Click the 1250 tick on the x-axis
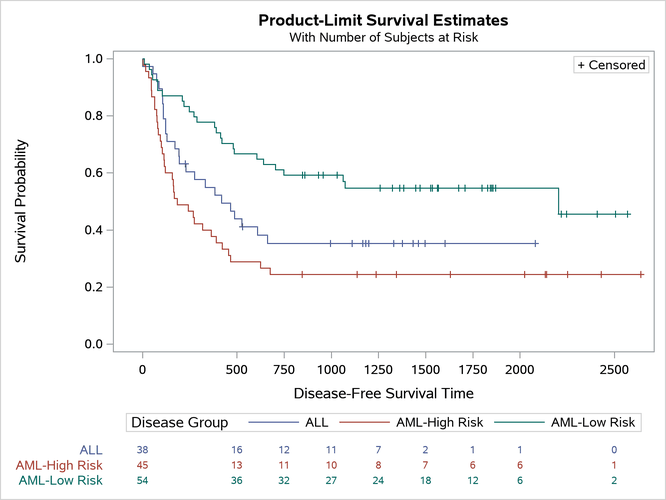 point(379,367)
